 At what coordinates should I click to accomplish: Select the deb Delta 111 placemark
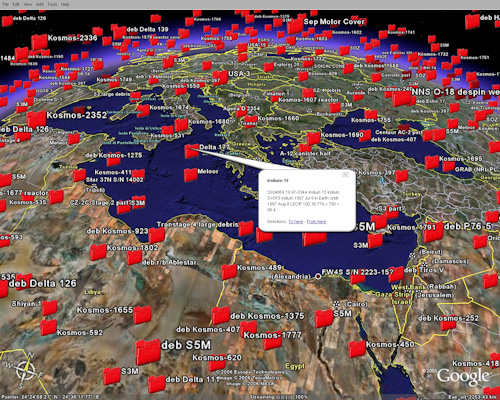(x=156, y=384)
